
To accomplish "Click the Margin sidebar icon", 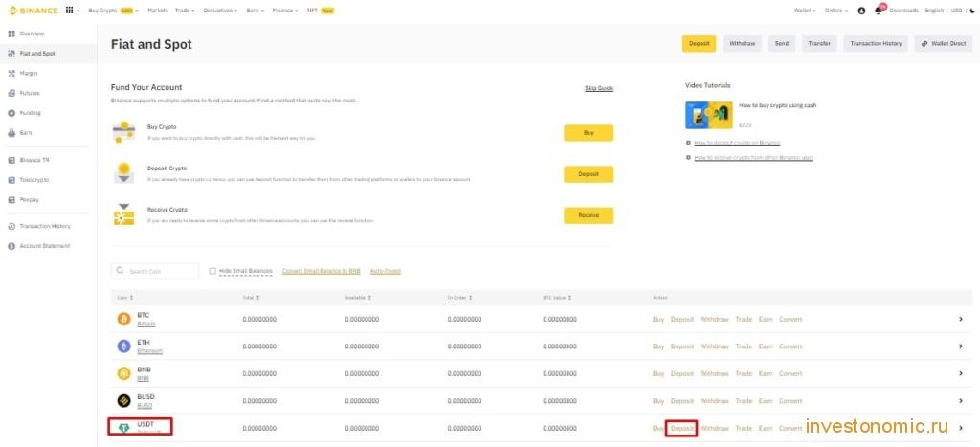I will coord(11,73).
